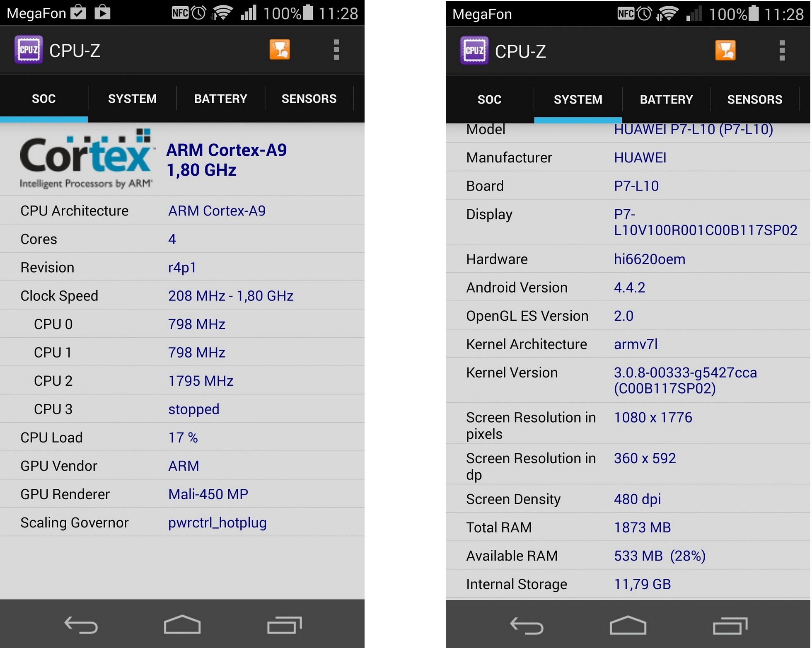Tap CPU Architecture value 'ARM Cortex-A9'
812x648 pixels.
click(217, 210)
